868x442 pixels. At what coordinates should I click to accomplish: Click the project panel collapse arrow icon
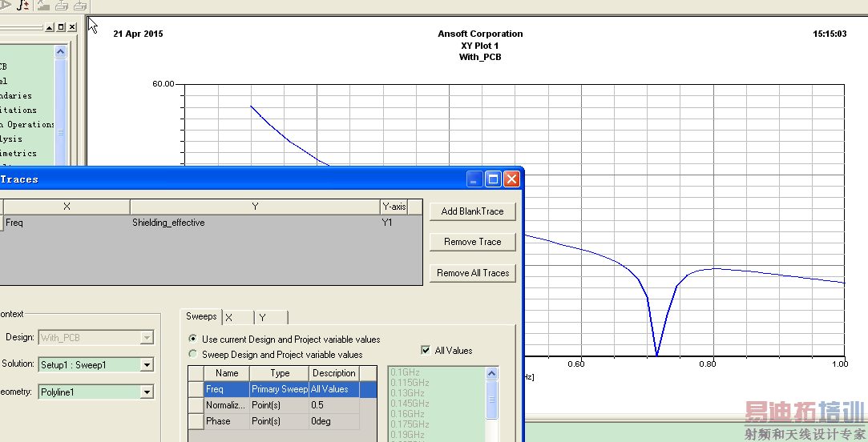pyautogui.click(x=50, y=27)
